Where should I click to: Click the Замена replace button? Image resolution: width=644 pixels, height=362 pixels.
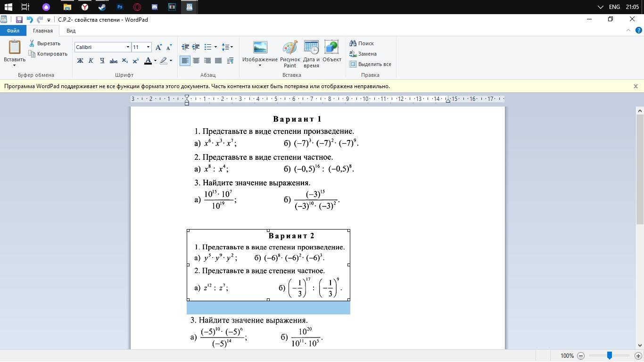tap(363, 54)
